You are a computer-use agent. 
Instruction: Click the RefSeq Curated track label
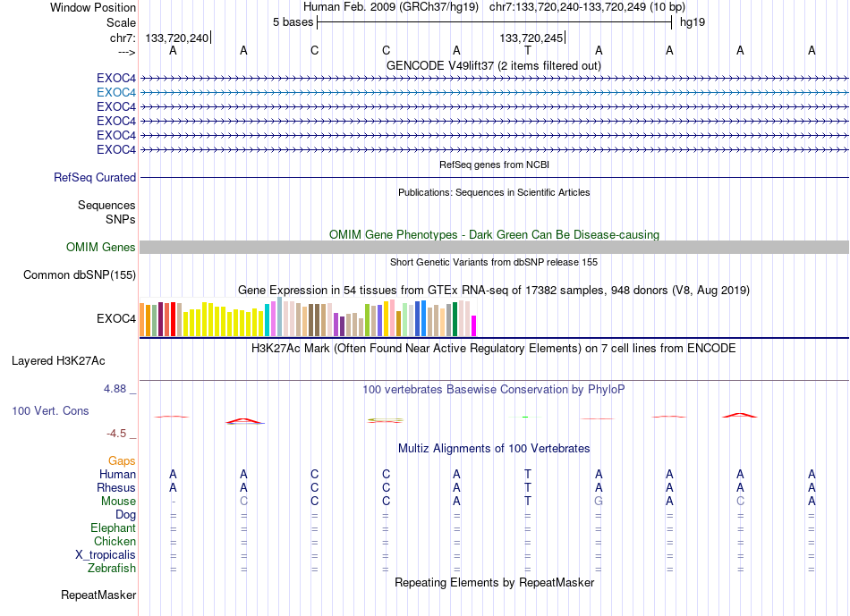click(95, 177)
